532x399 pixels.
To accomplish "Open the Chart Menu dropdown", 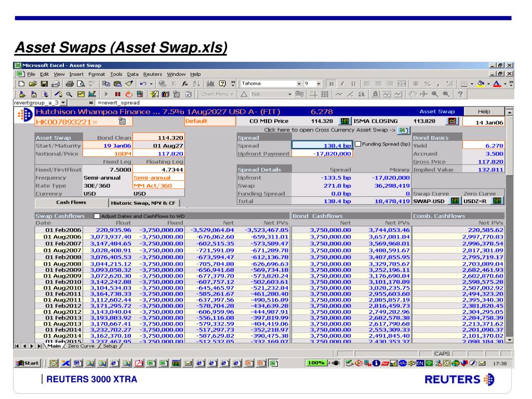I will pyautogui.click(x=217, y=94).
